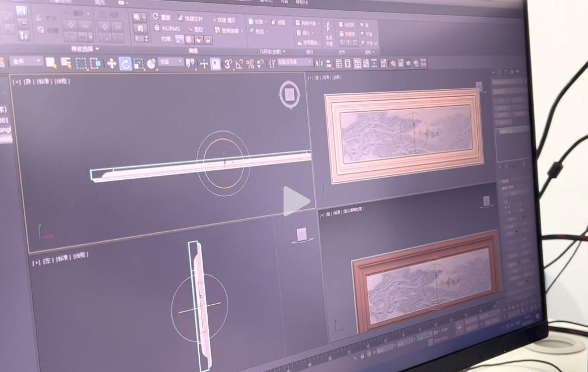This screenshot has height=372, width=588.
Task: Toggle the Keyboard Shortcut Override button
Action: 216,64
